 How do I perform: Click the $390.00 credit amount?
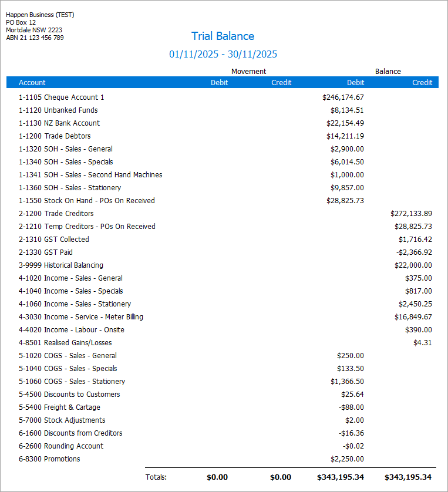click(418, 329)
